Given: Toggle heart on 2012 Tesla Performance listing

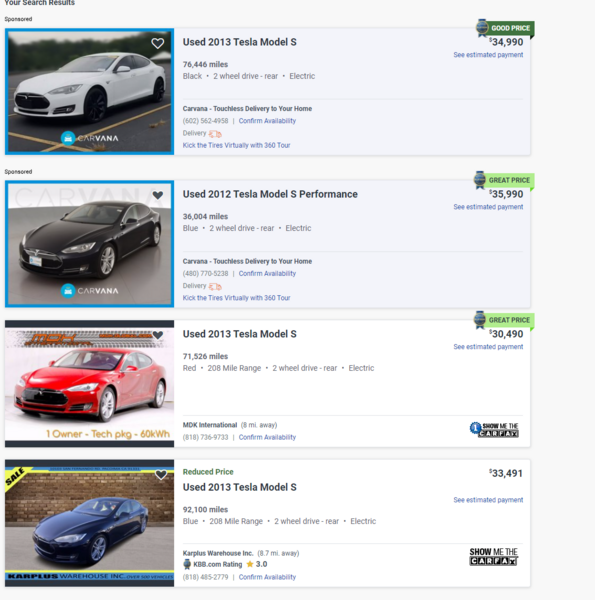Looking at the screenshot, I should (x=158, y=195).
